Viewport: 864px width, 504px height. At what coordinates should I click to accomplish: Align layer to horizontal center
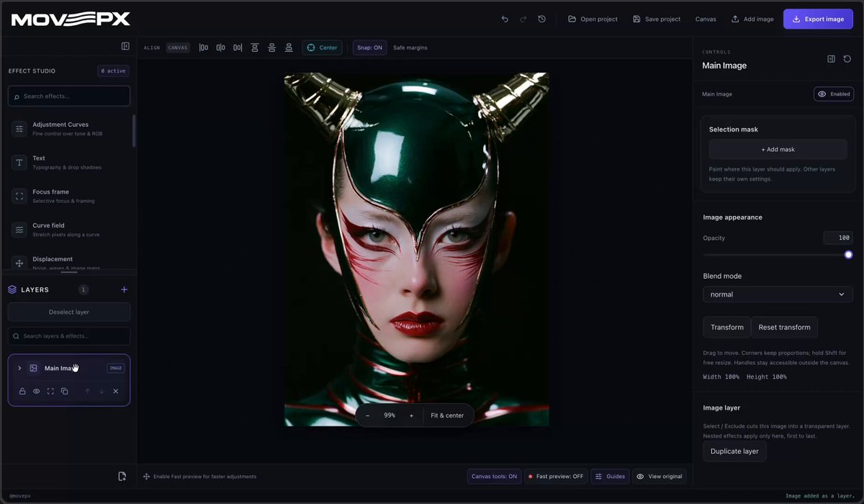point(220,48)
